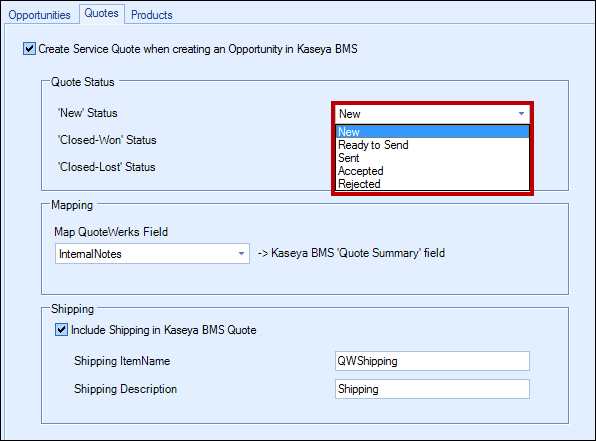Click the Shipping ItemName input field
The width and height of the screenshot is (596, 441).
432,361
